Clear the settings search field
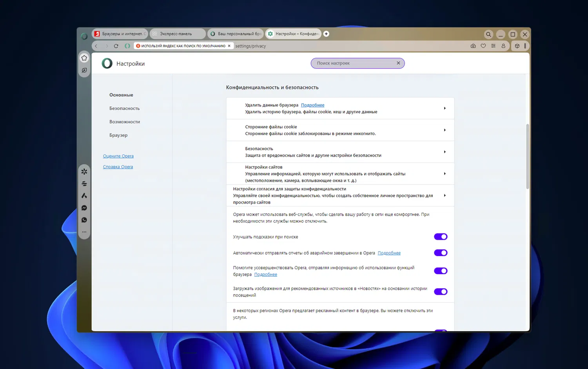This screenshot has width=588, height=369. coord(398,63)
